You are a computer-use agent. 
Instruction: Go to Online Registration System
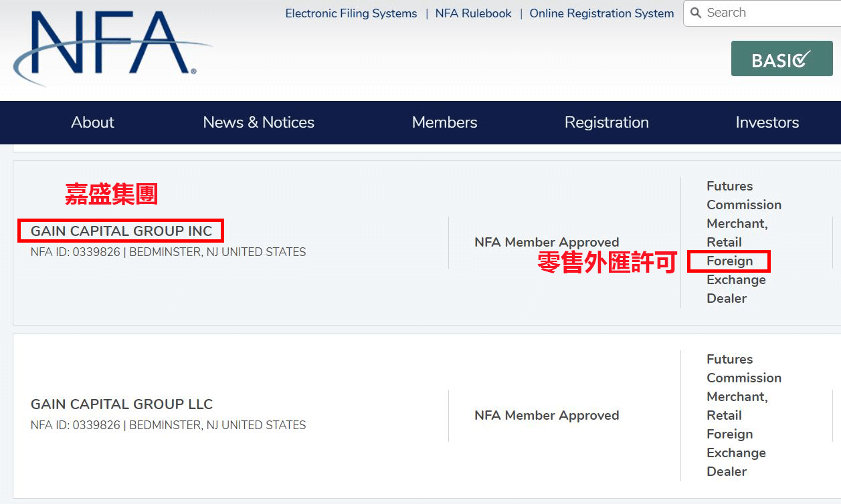tap(601, 13)
